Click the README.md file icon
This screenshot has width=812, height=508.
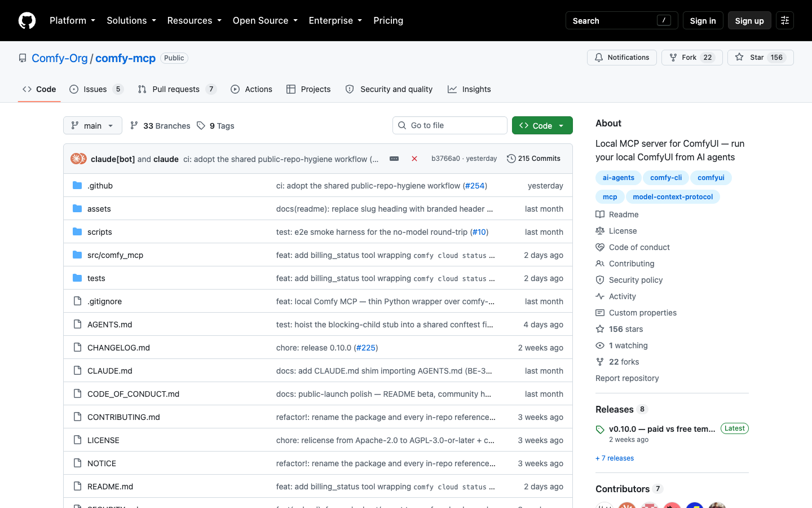[77, 487]
